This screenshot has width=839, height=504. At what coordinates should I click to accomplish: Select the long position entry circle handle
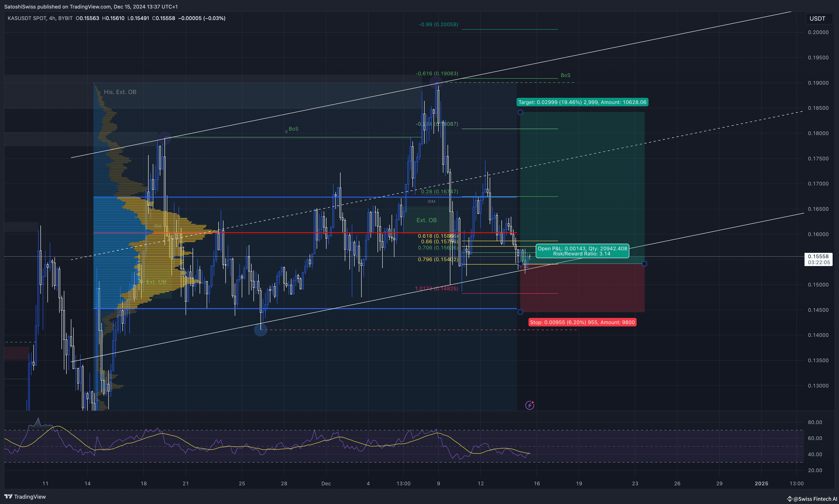tap(520, 263)
